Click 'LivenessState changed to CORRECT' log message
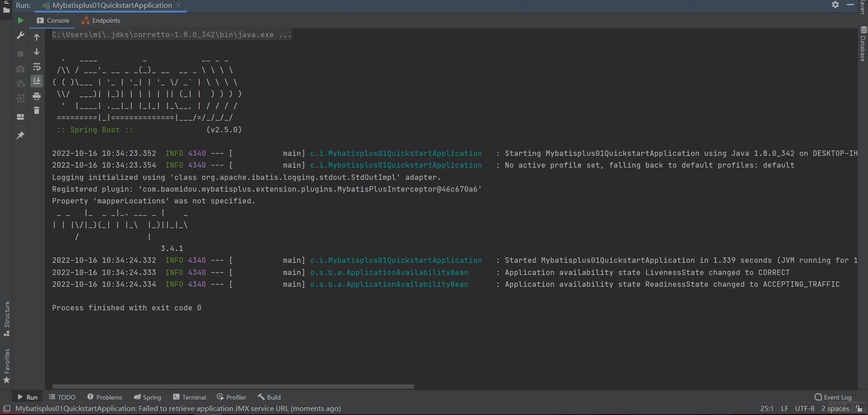The height and width of the screenshot is (415, 868). coord(647,273)
